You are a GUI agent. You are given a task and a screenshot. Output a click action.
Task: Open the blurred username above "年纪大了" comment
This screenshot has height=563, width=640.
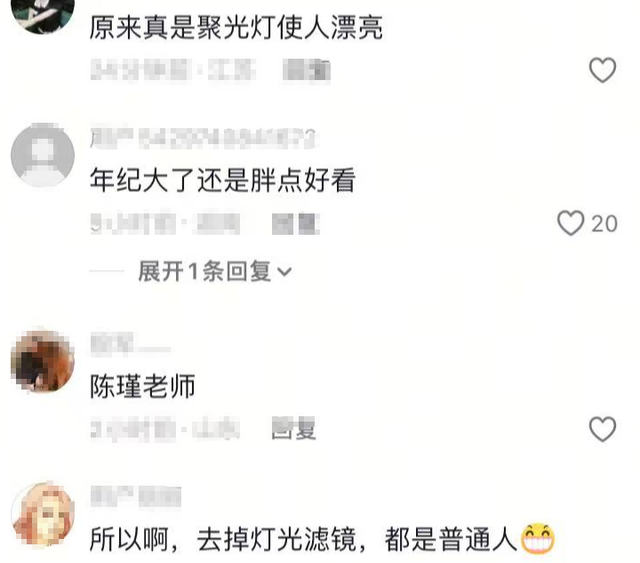(203, 138)
